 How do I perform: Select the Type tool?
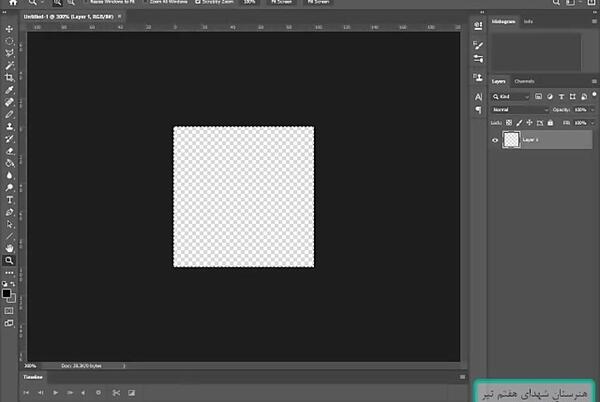[9, 200]
